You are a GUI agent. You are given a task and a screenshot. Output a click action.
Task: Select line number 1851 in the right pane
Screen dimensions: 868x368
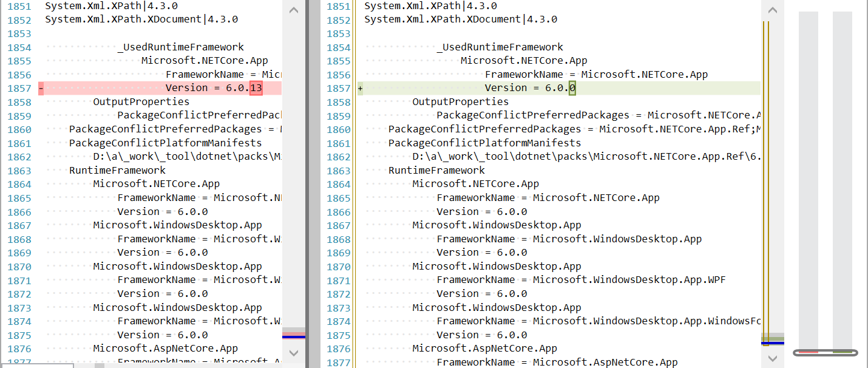[339, 5]
